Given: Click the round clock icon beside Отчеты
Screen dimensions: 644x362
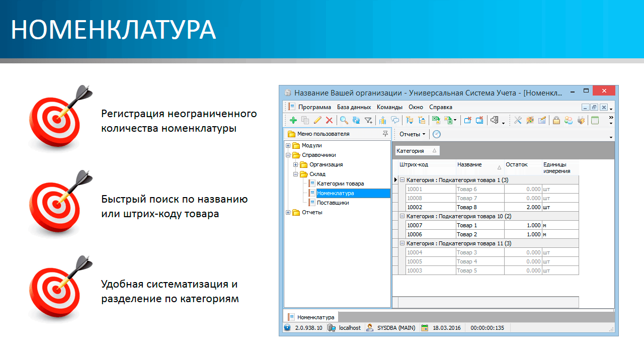Looking at the screenshot, I should pyautogui.click(x=437, y=134).
